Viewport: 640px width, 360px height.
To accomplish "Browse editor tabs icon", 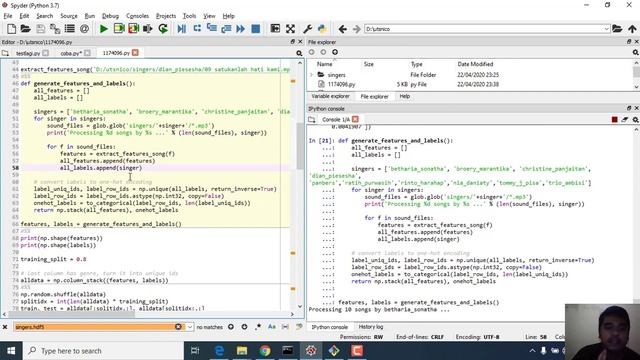I will (x=5, y=53).
